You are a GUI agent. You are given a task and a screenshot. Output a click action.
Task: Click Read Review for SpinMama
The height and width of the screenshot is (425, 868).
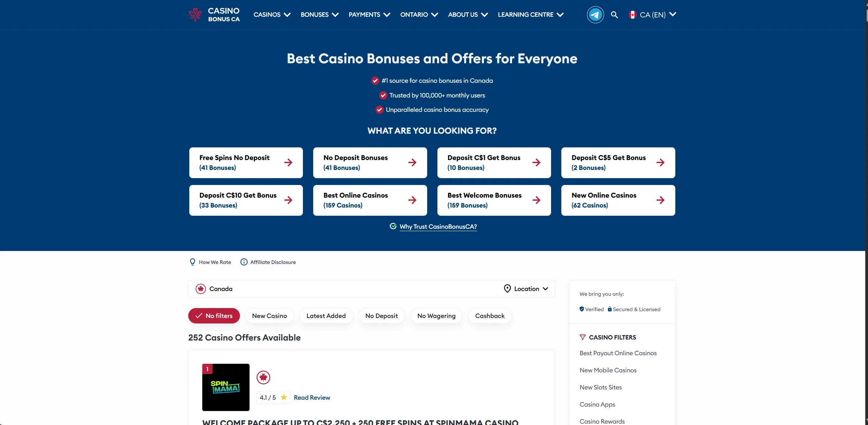pos(312,398)
